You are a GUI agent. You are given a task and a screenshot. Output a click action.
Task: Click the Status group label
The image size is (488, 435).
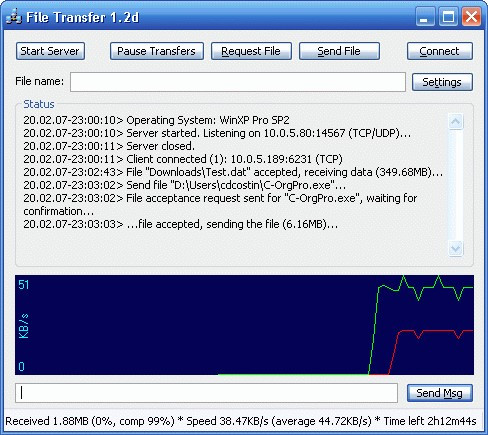coord(39,104)
